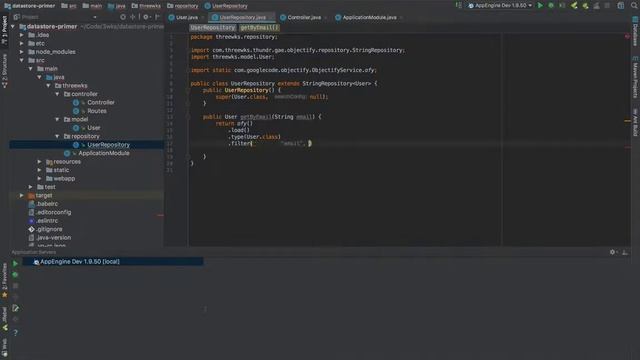Collapse the controller package arrow

tap(58, 94)
